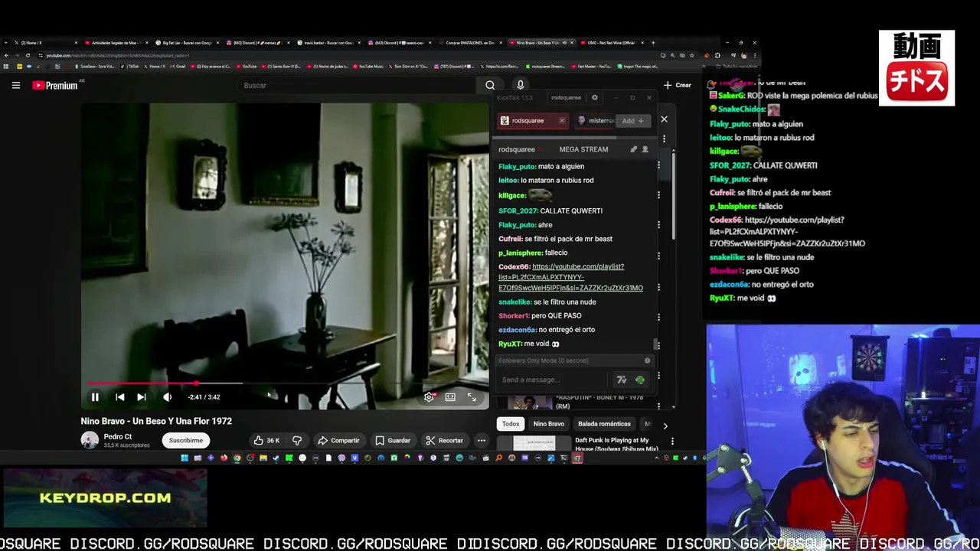Open the 7TV emote picker icon

622,380
